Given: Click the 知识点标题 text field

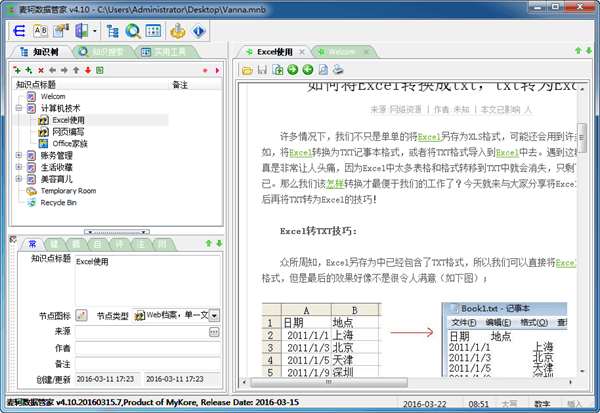Looking at the screenshot, I should [148, 281].
